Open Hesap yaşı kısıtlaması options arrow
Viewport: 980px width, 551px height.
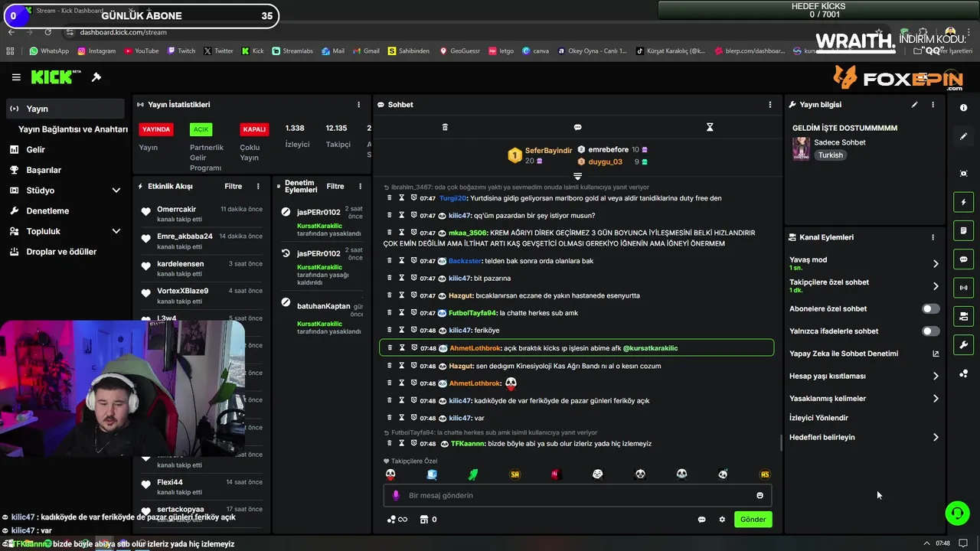point(935,377)
